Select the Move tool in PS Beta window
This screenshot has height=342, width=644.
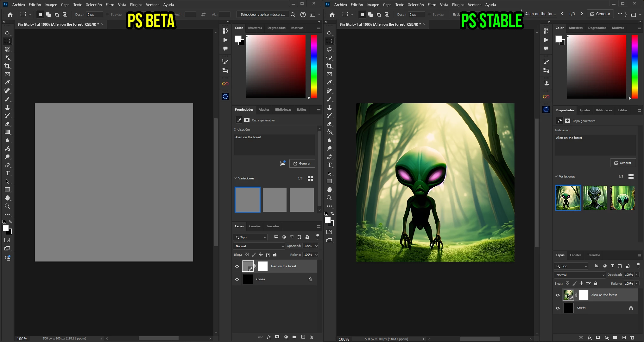point(7,33)
